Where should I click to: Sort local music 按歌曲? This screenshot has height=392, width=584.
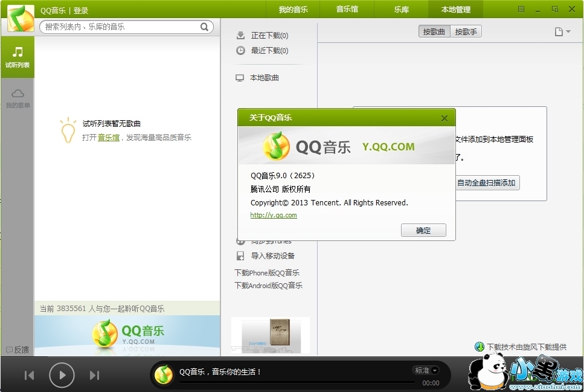click(434, 31)
